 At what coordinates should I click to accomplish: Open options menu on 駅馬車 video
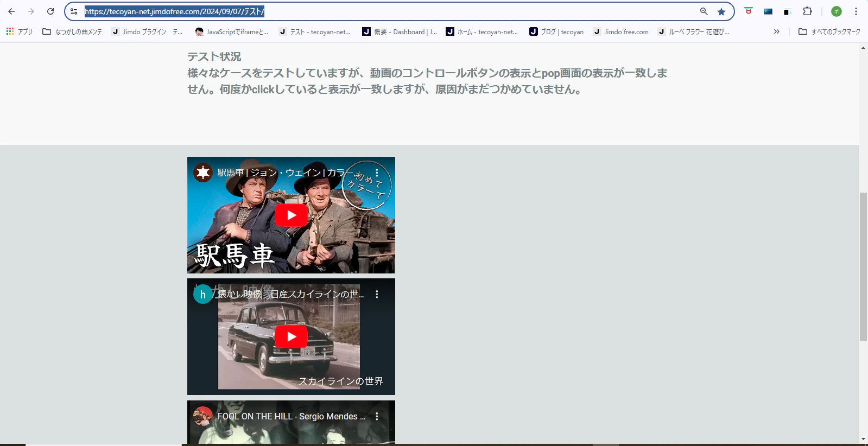(377, 173)
